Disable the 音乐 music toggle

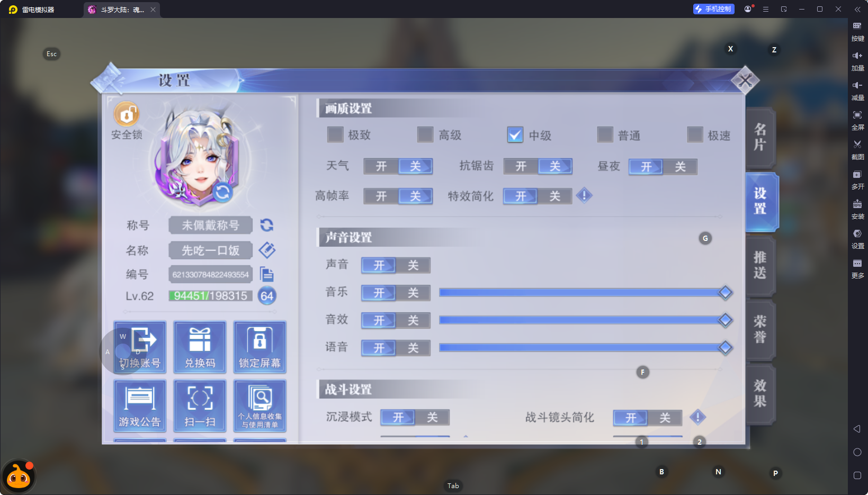coord(413,293)
